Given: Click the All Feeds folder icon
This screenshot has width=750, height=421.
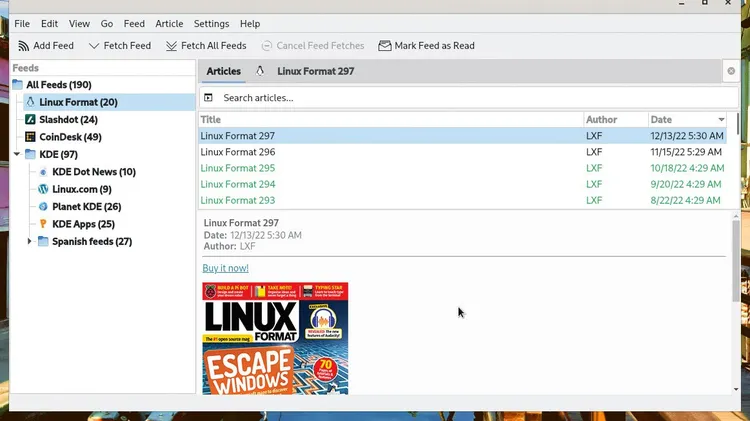Looking at the screenshot, I should click(x=18, y=85).
